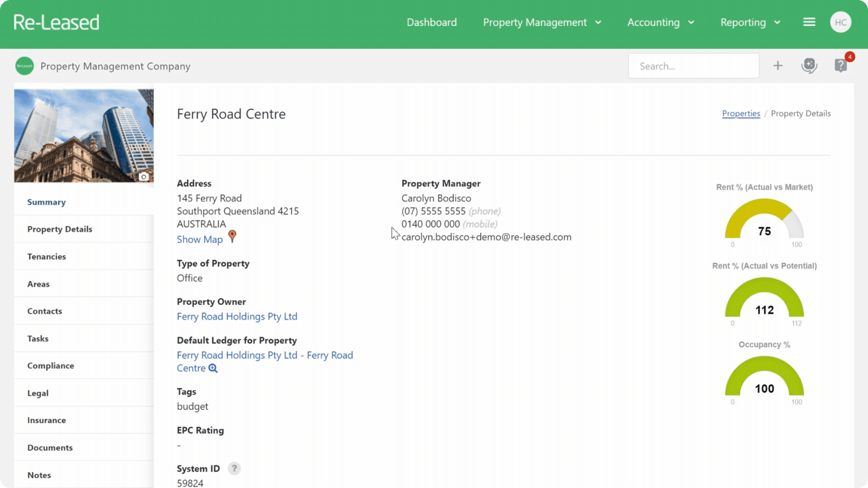The width and height of the screenshot is (868, 488).
Task: Click the property building photo thumbnail
Action: [84, 136]
